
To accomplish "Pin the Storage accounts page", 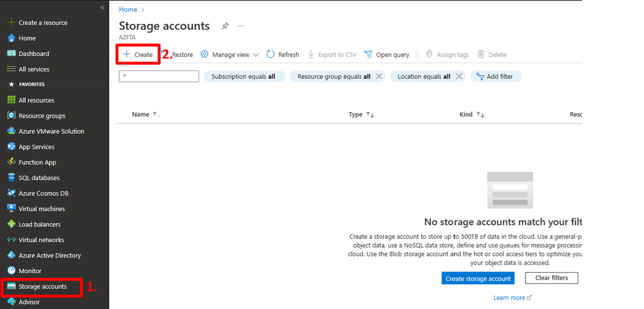I will point(224,26).
